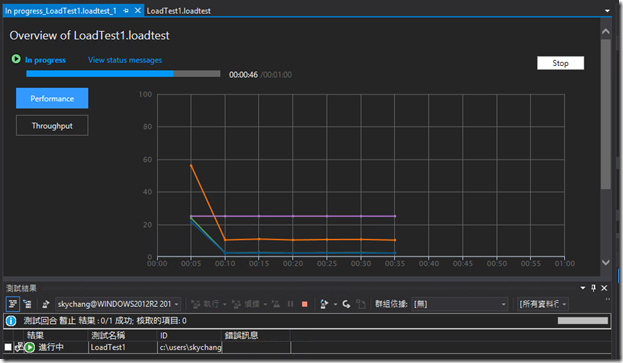Click the load test type icon in the LoadTest1 row
This screenshot has height=363, width=623.
pyautogui.click(x=19, y=347)
